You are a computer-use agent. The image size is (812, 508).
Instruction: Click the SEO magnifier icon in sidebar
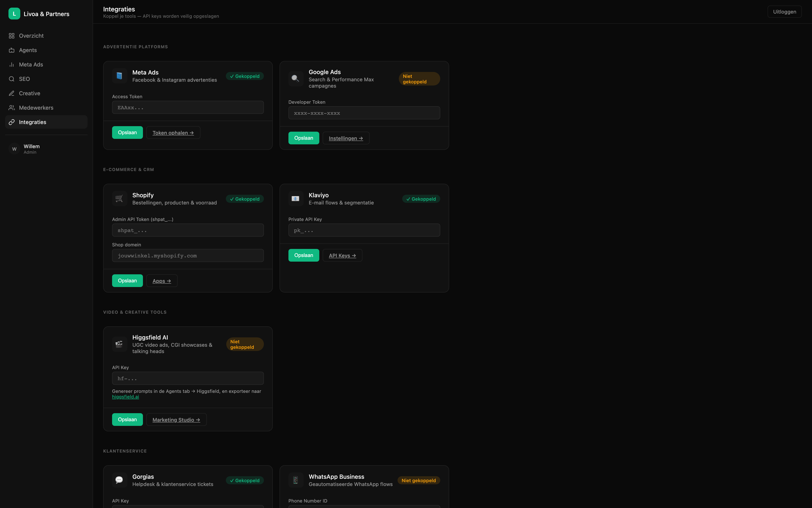pos(12,79)
